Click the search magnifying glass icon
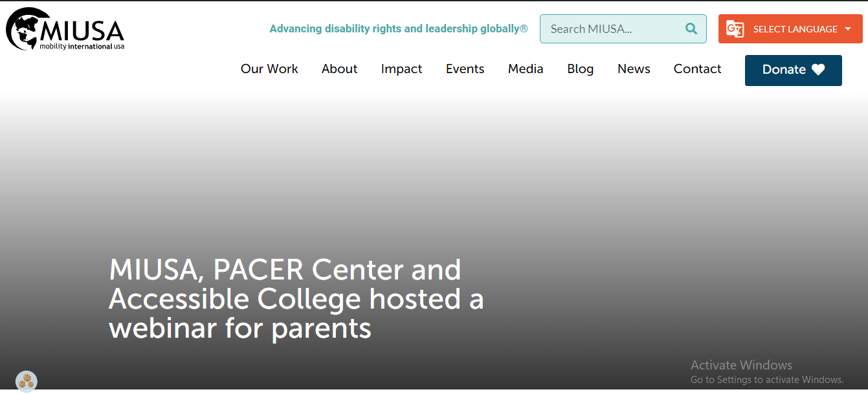868x394 pixels. click(x=691, y=28)
